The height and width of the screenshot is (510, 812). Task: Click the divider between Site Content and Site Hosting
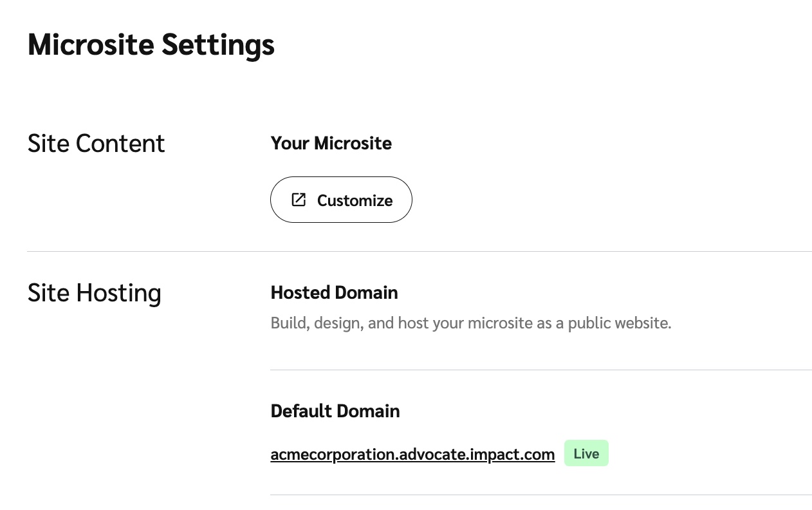coord(419,251)
